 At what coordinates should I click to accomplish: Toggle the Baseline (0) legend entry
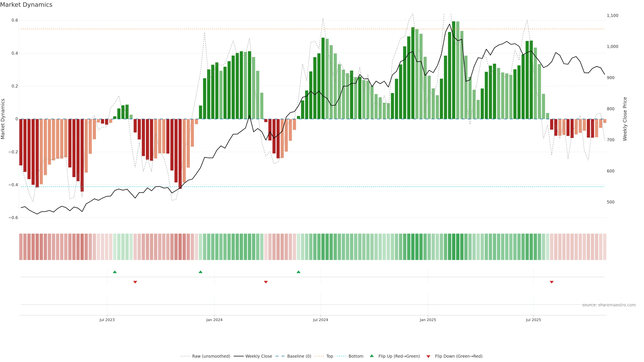299,356
